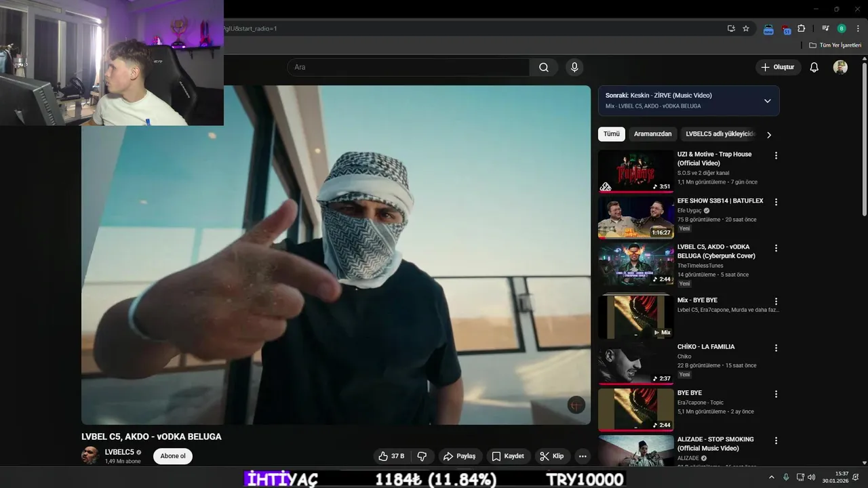Screen dimensions: 868x488
Task: Bookmark this page with the star icon
Action: pyautogui.click(x=746, y=28)
